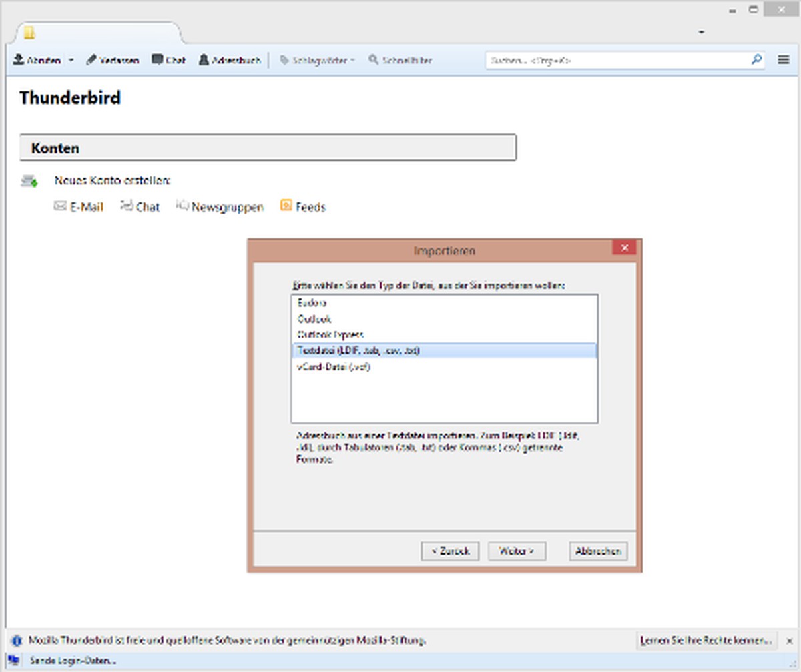Create a new Newsgruppen account
801x672 pixels.
pos(220,207)
